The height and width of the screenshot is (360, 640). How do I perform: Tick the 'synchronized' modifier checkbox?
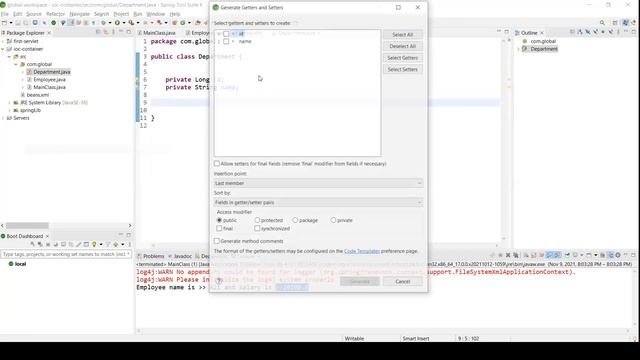257,229
